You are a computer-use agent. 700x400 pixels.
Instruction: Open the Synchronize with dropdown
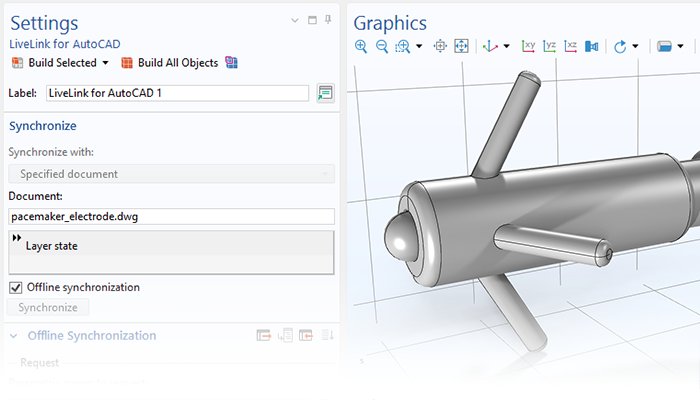coord(171,174)
